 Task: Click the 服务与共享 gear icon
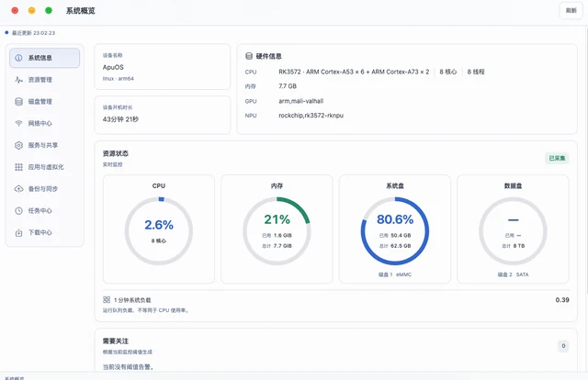click(18, 145)
